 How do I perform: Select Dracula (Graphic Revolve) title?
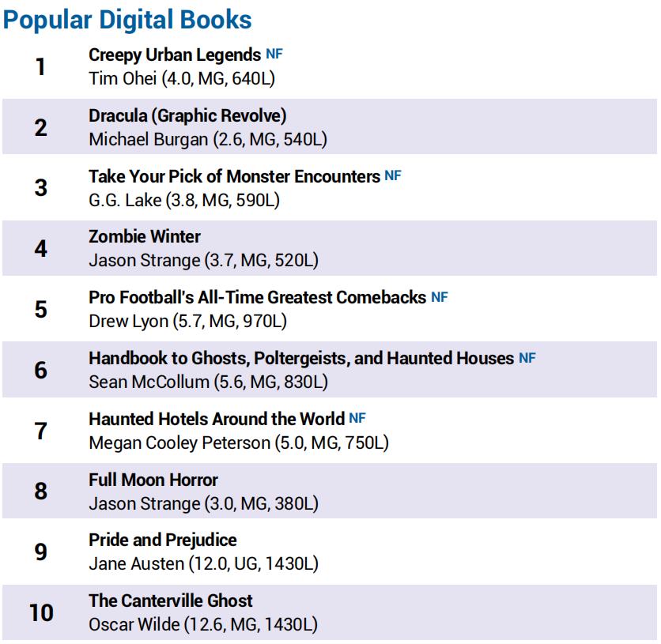[x=187, y=116]
